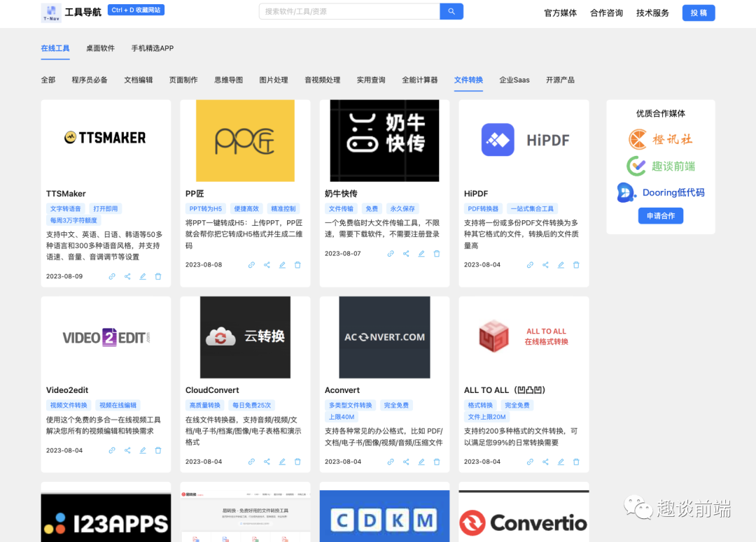Open the Convertio card thumbnail

point(524,516)
